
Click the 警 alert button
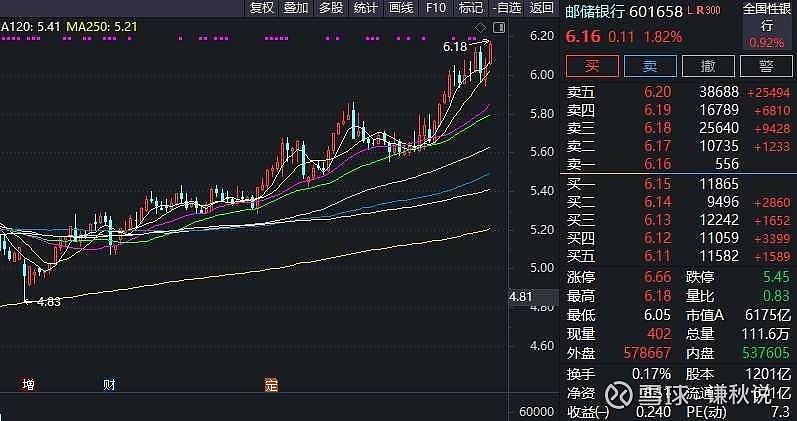click(x=766, y=66)
